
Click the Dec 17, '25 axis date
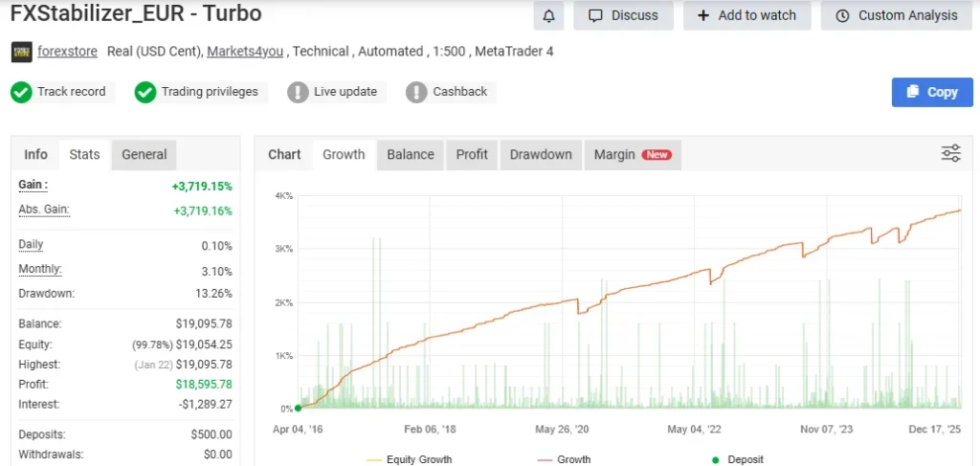pos(936,429)
